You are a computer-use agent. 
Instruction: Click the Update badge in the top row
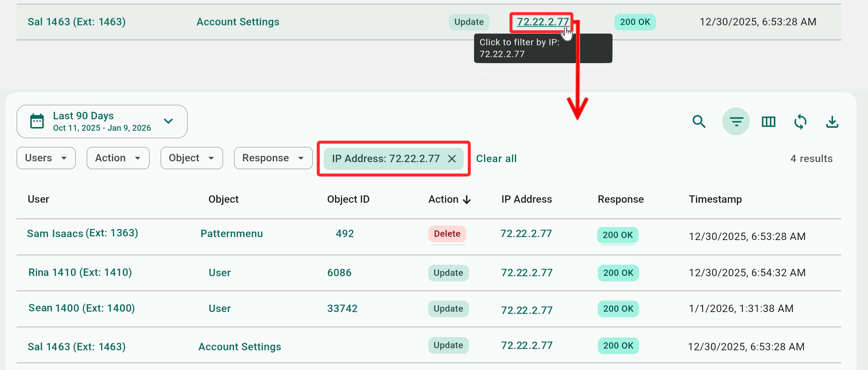469,22
